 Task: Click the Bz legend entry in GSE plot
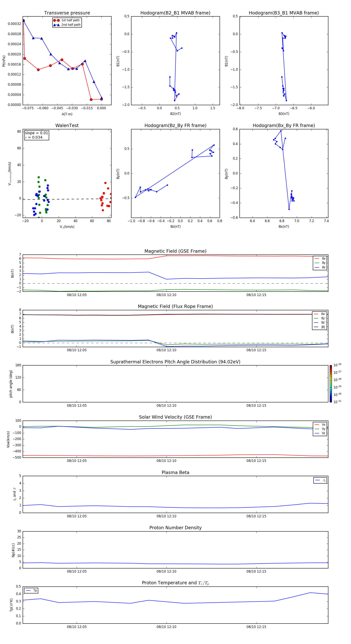[x=320, y=267]
